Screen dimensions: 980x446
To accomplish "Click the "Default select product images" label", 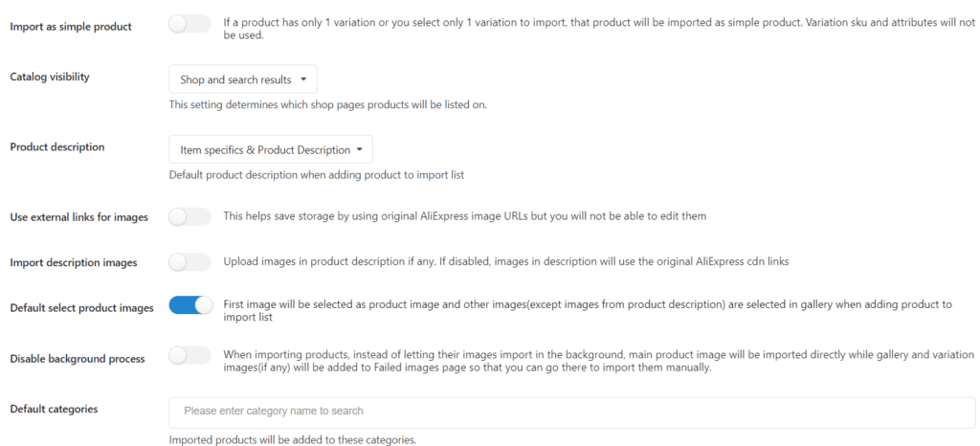I will 81,308.
